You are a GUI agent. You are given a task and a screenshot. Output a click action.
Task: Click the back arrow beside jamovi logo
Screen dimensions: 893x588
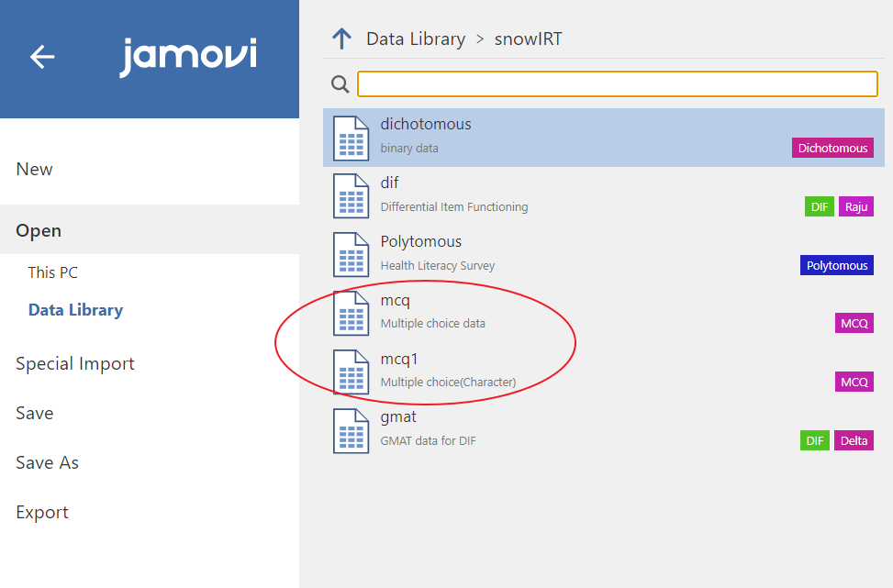42,57
